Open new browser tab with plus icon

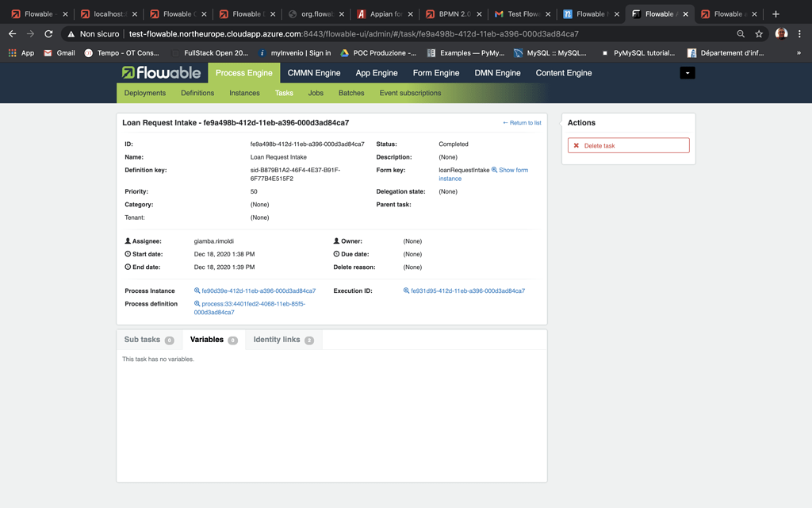point(776,14)
